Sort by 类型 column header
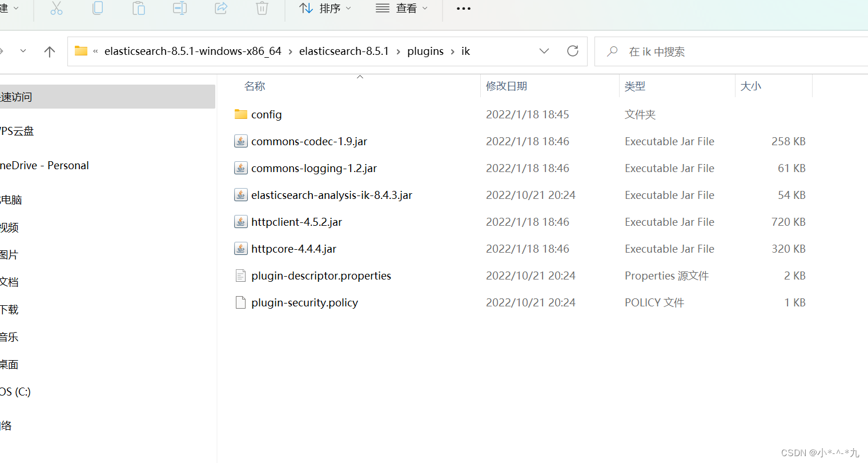868x463 pixels. [635, 86]
